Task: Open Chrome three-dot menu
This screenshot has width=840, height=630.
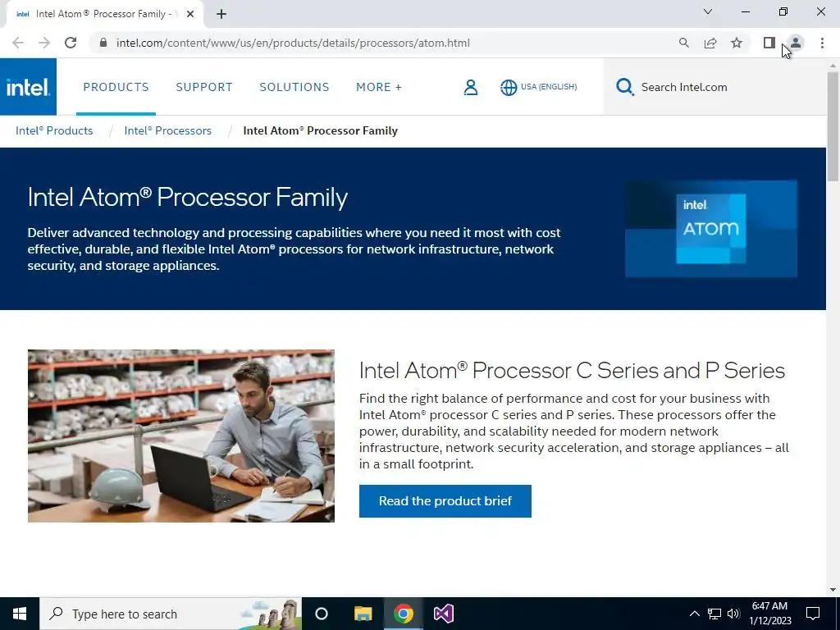Action: point(822,43)
